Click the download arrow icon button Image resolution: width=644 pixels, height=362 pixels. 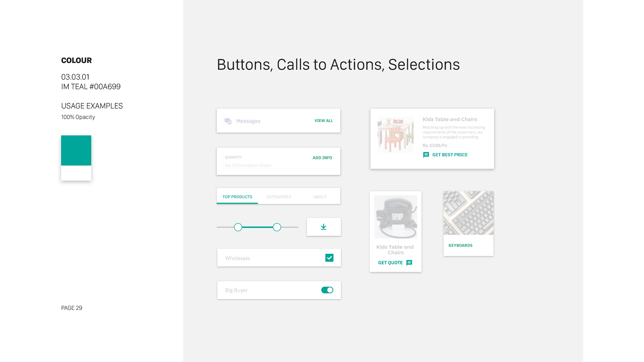[x=324, y=227]
